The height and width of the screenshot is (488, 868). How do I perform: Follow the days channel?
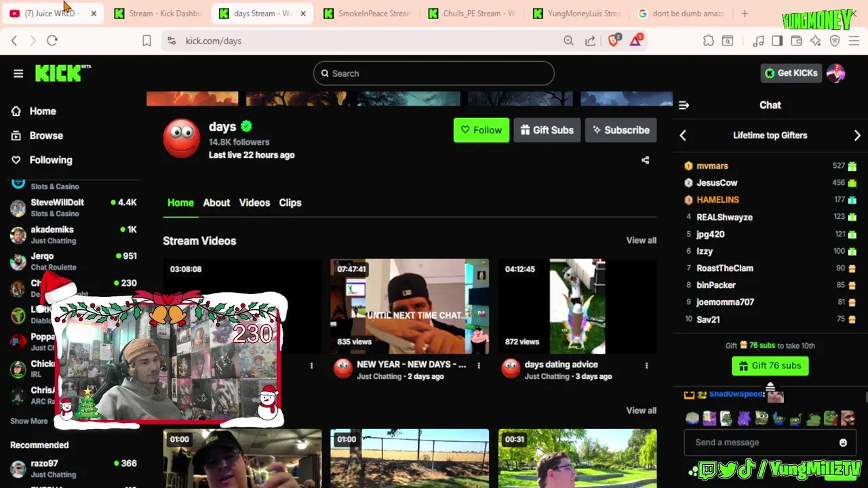[x=481, y=130]
